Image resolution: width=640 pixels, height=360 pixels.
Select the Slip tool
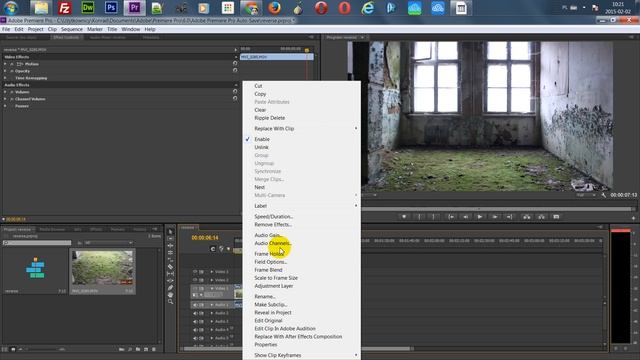[170, 274]
